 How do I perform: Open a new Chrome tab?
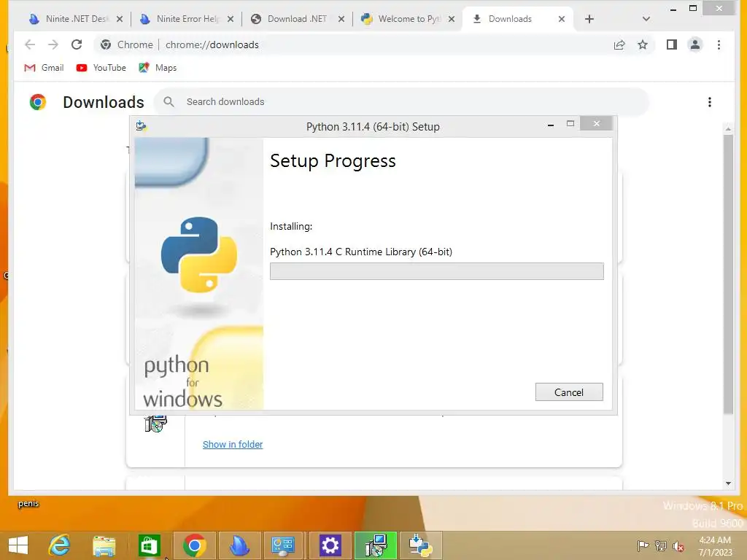(x=589, y=19)
